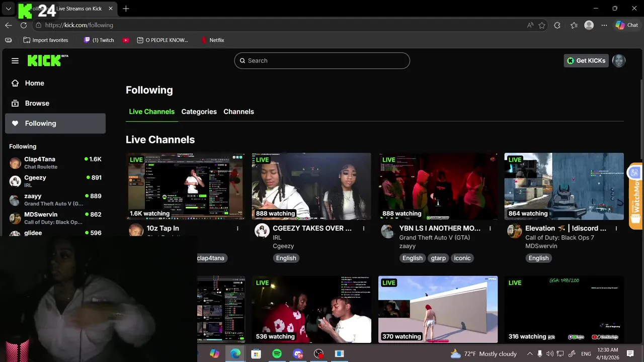Image resolution: width=644 pixels, height=362 pixels.
Task: Open the volume control in system tray
Action: (x=550, y=354)
